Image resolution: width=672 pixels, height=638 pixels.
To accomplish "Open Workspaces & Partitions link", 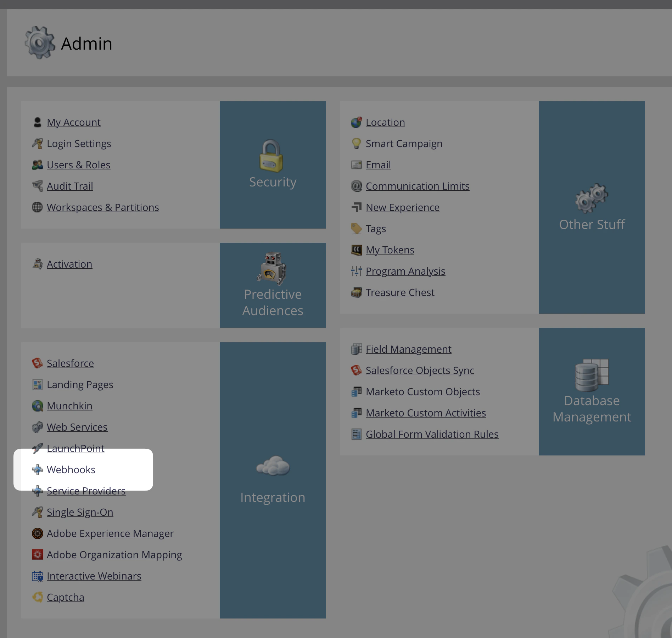I will pos(103,207).
